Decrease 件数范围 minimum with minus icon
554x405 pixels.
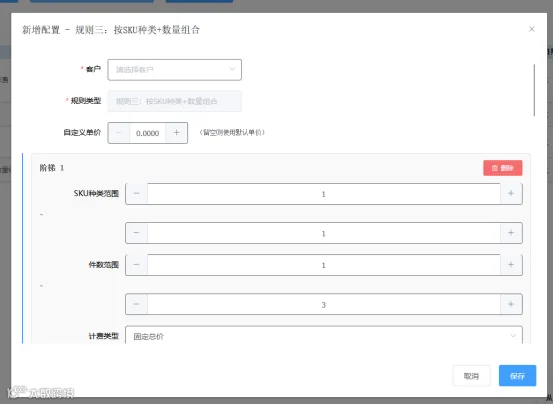[x=137, y=265]
